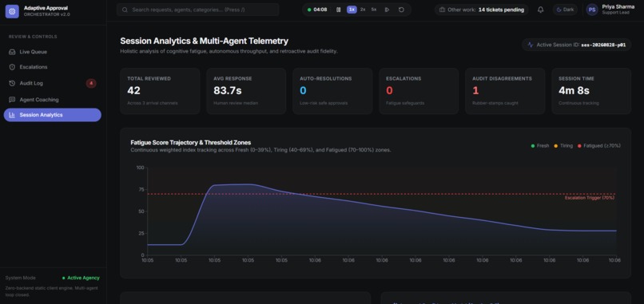Click the Tiring legend item

click(x=563, y=146)
